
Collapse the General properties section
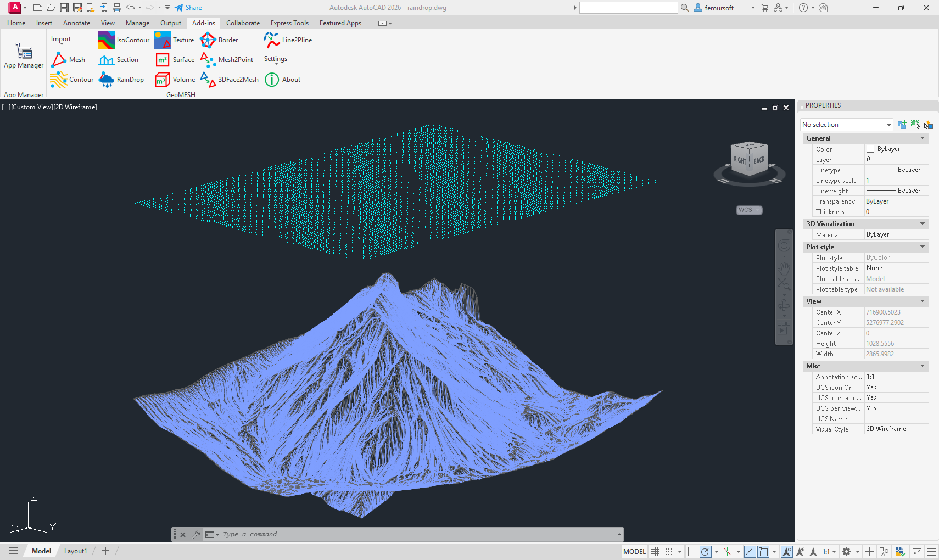tap(922, 138)
